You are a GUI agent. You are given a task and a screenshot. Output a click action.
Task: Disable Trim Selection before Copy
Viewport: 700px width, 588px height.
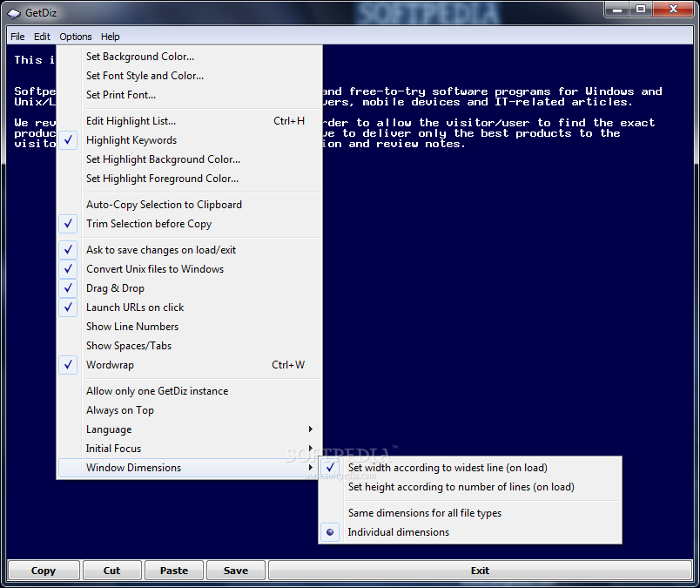190,224
